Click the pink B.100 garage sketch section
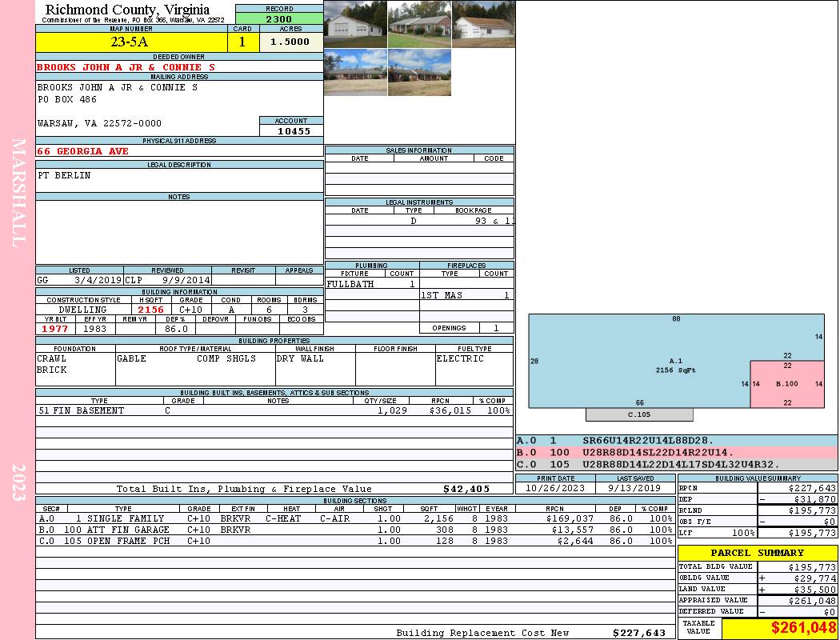This screenshot has height=640, width=840. click(787, 384)
